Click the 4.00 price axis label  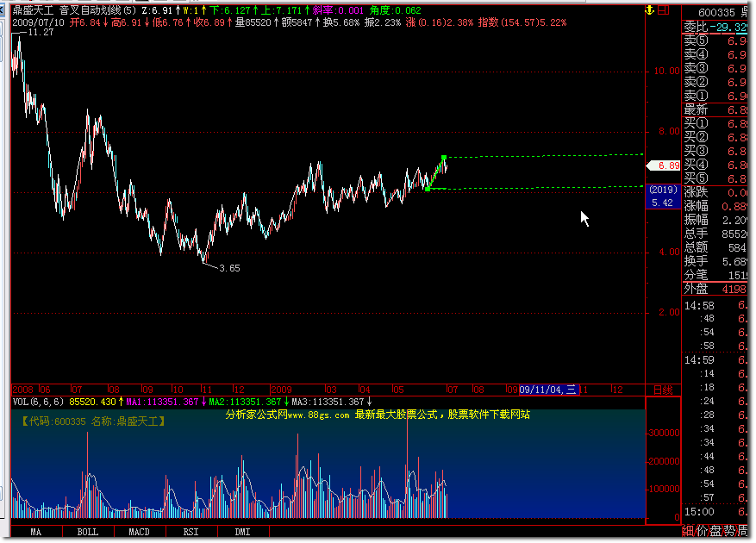pos(669,252)
